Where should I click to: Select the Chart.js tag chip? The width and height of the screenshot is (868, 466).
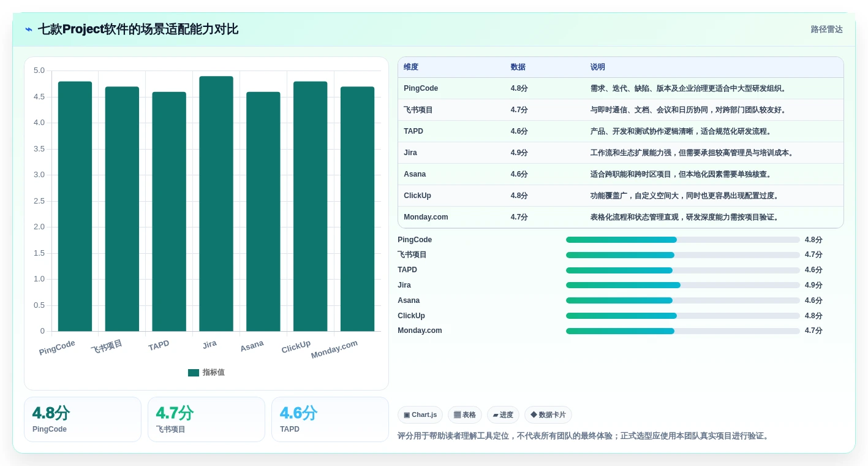click(x=420, y=415)
